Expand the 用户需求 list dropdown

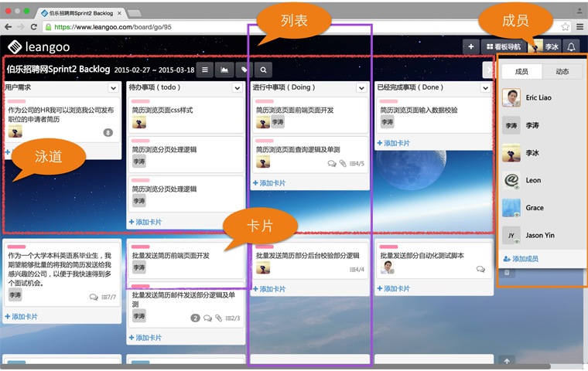pyautogui.click(x=115, y=88)
